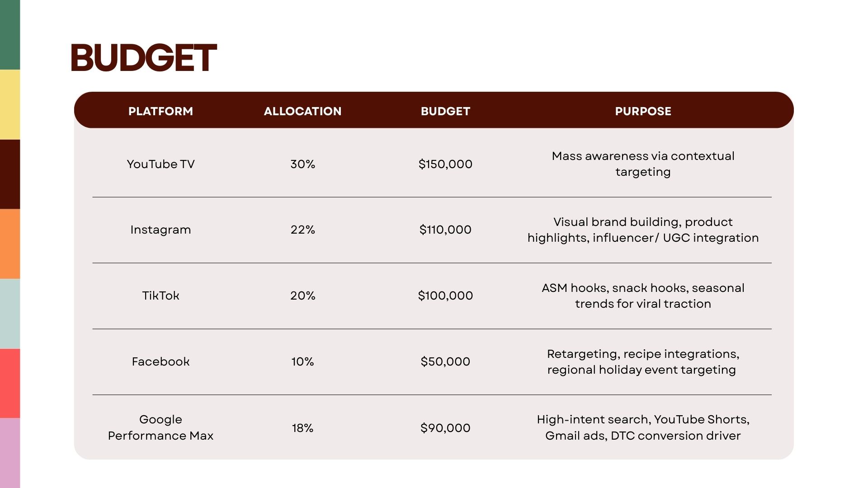Select the Facebook platform cell
The image size is (868, 488).
160,361
